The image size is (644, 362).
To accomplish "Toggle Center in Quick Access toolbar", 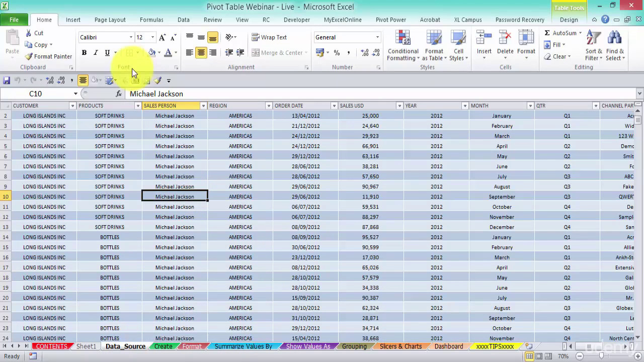I will (83, 80).
